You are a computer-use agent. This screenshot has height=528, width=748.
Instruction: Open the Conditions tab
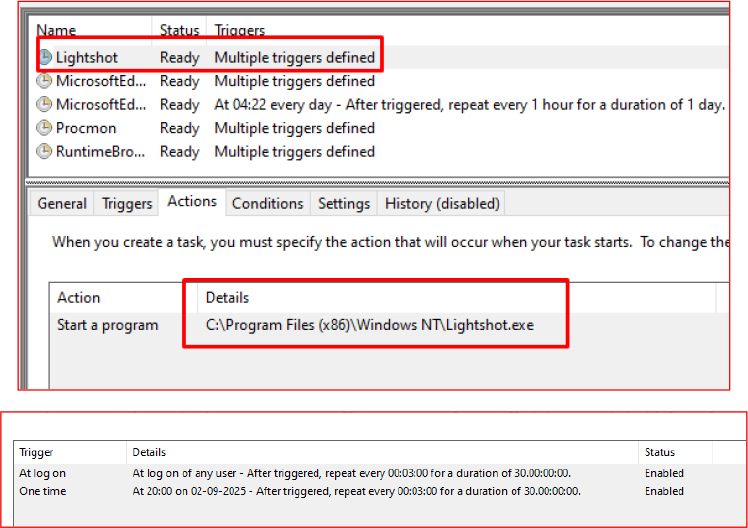point(268,204)
